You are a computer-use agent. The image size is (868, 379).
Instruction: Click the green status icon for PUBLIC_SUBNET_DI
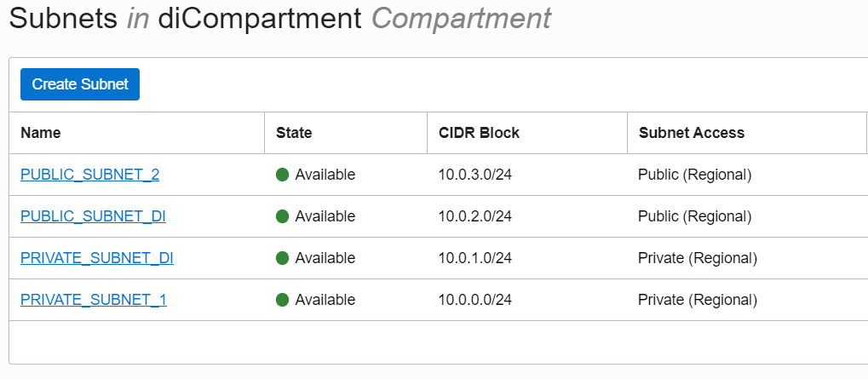click(283, 216)
